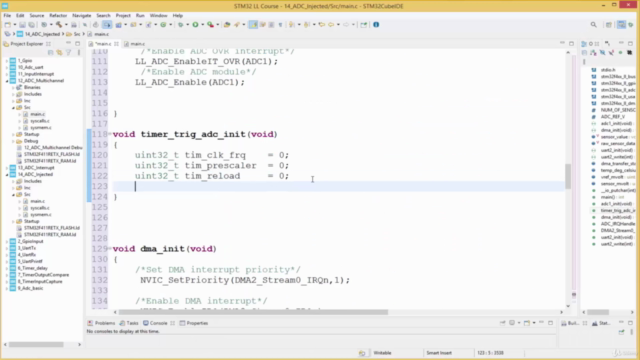The width and height of the screenshot is (640, 360).
Task: Click timer_trig_adc_init in Outline view
Action: point(618,210)
